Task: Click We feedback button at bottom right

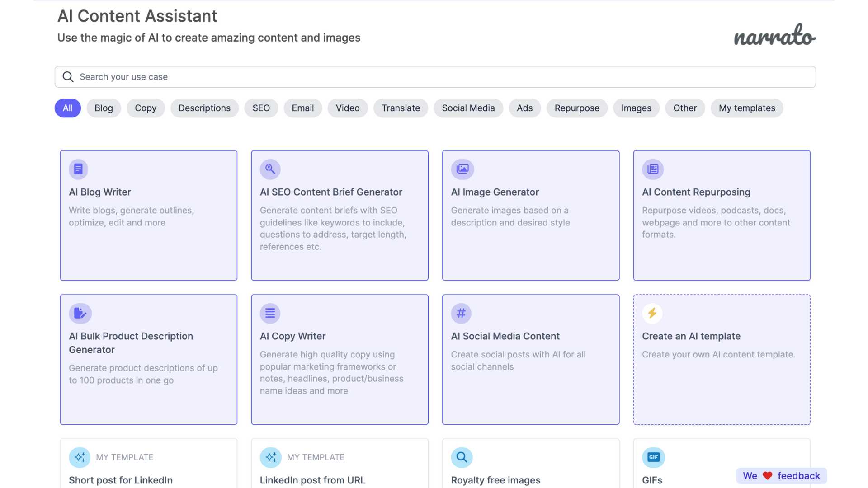Action: 781,476
